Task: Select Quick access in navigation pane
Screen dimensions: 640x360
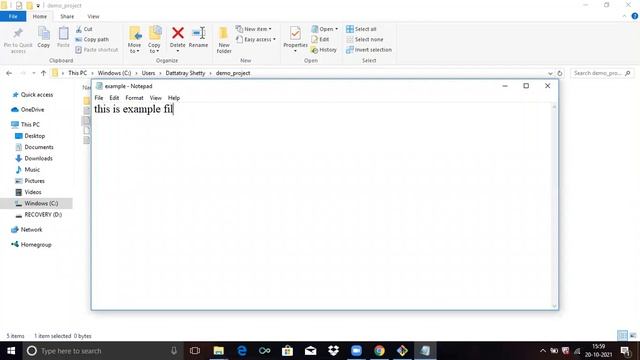Action: [x=37, y=95]
